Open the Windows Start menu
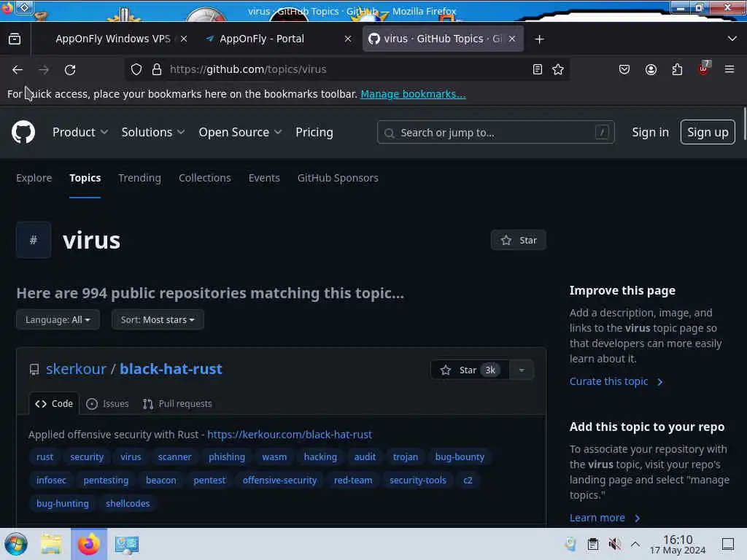Image resolution: width=747 pixels, height=560 pixels. click(x=16, y=544)
